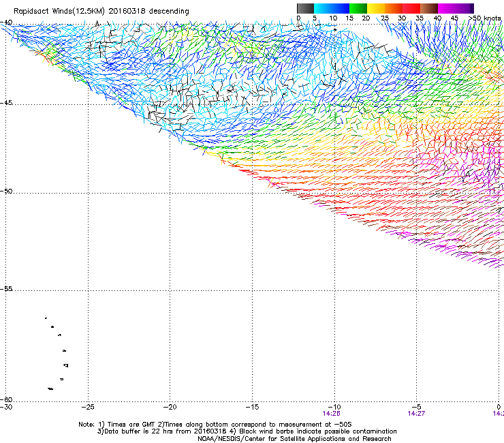Viewport: 504px width, 443px height.
Task: Select the red 30-35 knots color band
Action: [x=411, y=8]
